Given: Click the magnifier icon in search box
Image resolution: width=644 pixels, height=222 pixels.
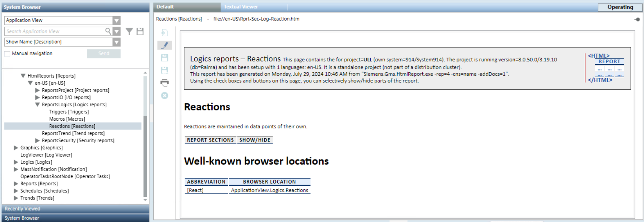Looking at the screenshot, I should (x=108, y=31).
